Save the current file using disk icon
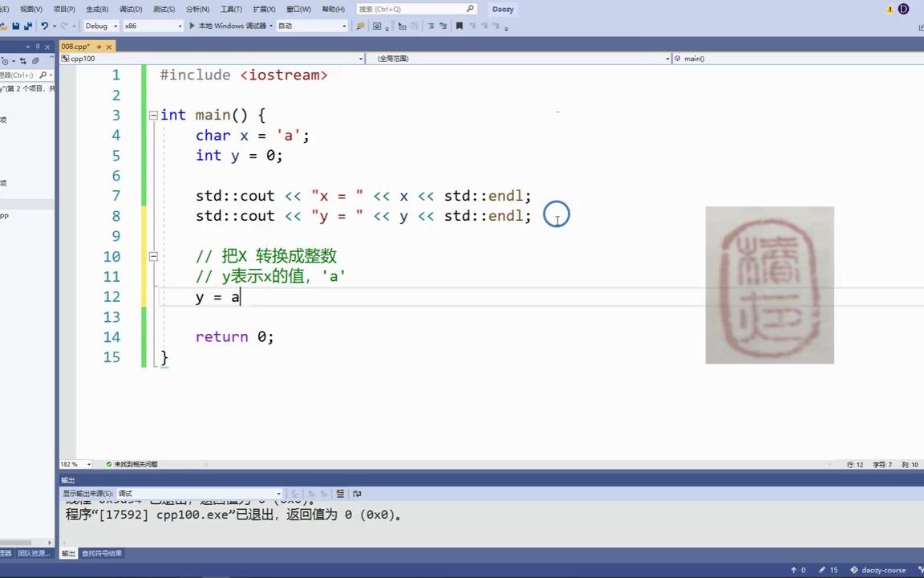 pyautogui.click(x=16, y=26)
